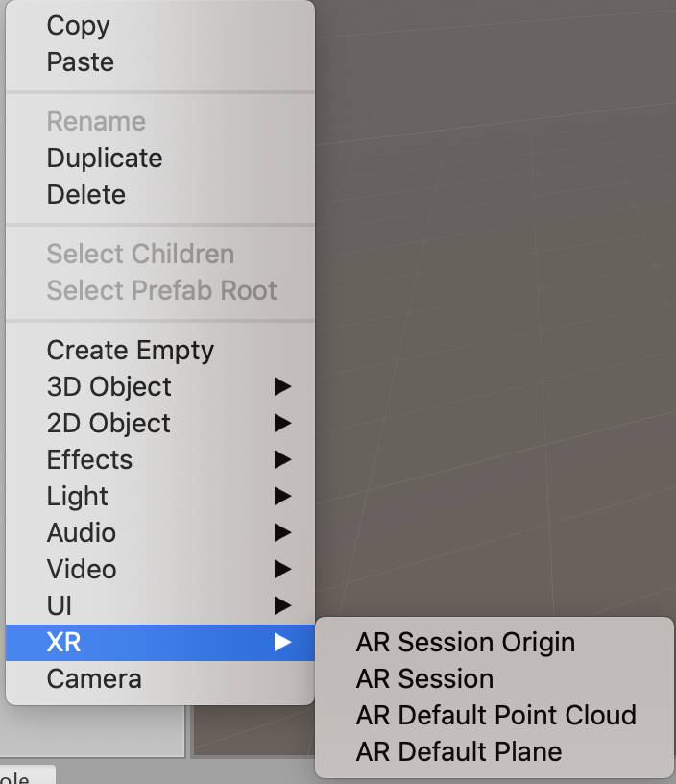Expand the 2D Object submenu arrow
The width and height of the screenshot is (676, 784).
pyautogui.click(x=282, y=424)
